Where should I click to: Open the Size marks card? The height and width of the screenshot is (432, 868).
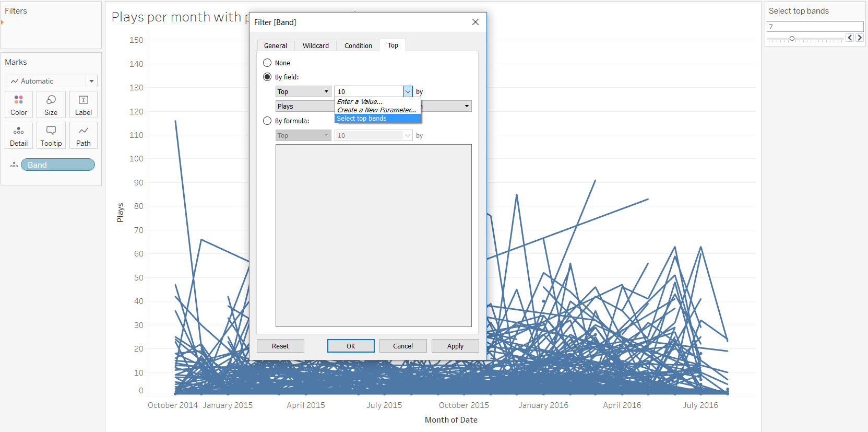(51, 104)
